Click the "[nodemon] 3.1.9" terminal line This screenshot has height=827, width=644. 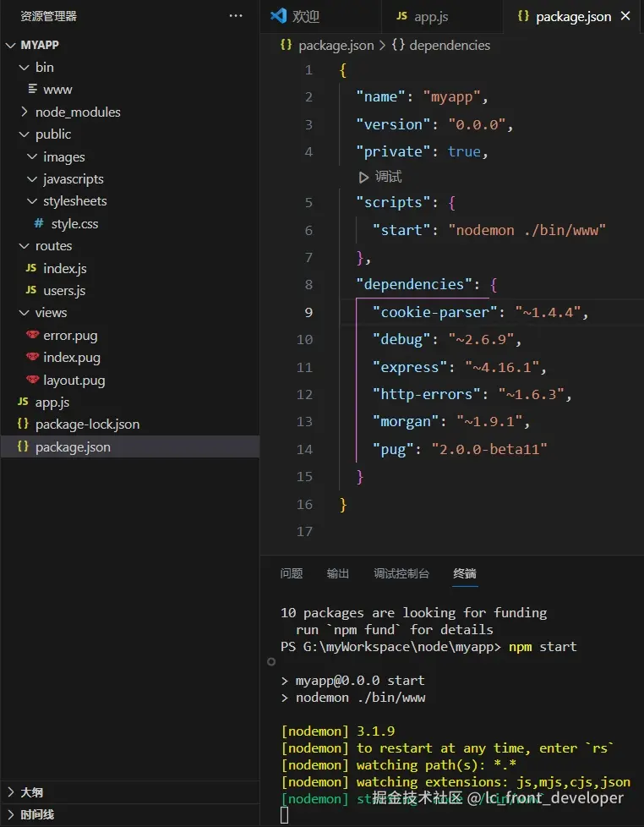tap(338, 731)
